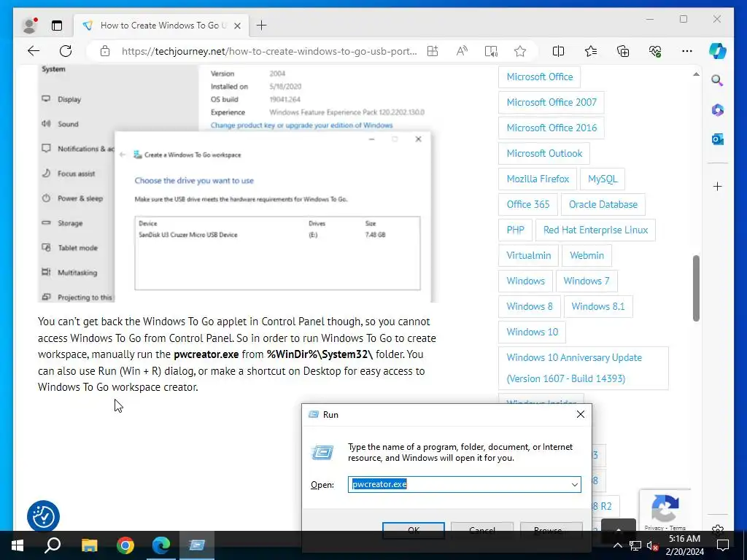
Task: Open Edge Settings and more menu
Action: click(687, 51)
